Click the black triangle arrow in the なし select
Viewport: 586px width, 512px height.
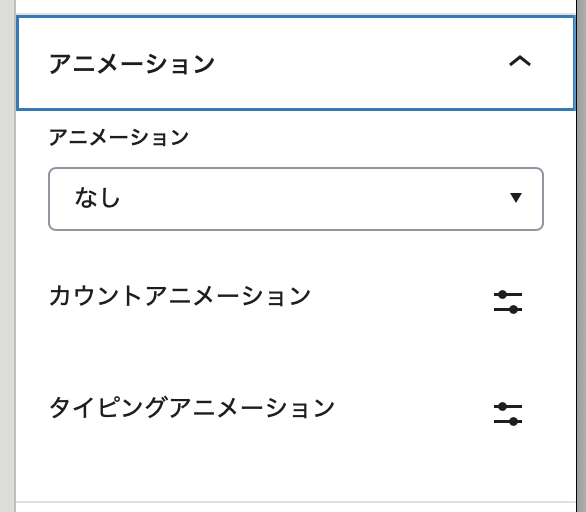516,197
